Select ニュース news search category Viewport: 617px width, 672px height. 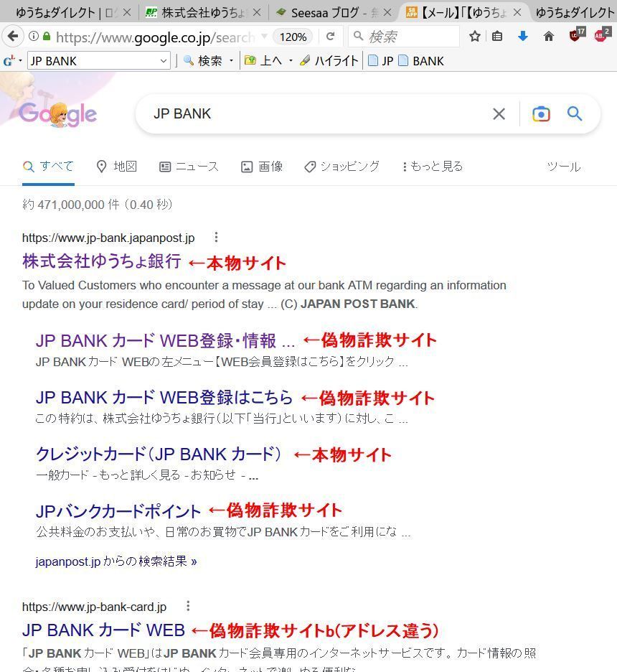point(189,167)
